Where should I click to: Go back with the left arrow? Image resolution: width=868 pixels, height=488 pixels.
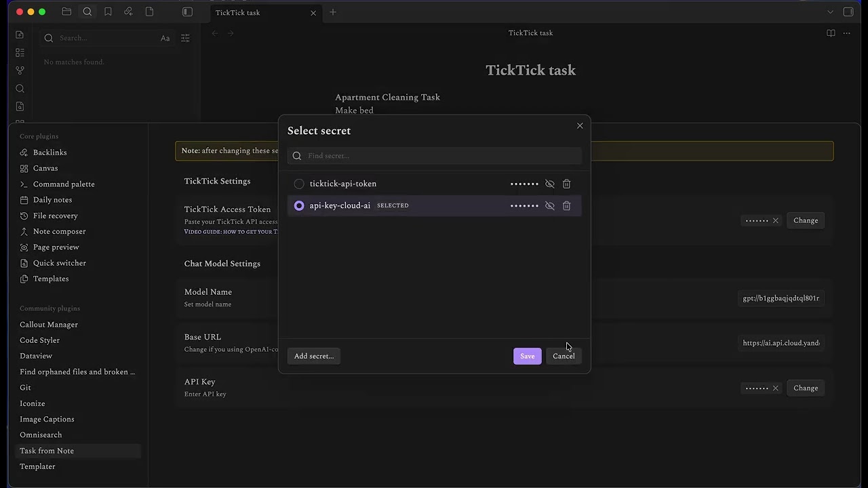(215, 33)
